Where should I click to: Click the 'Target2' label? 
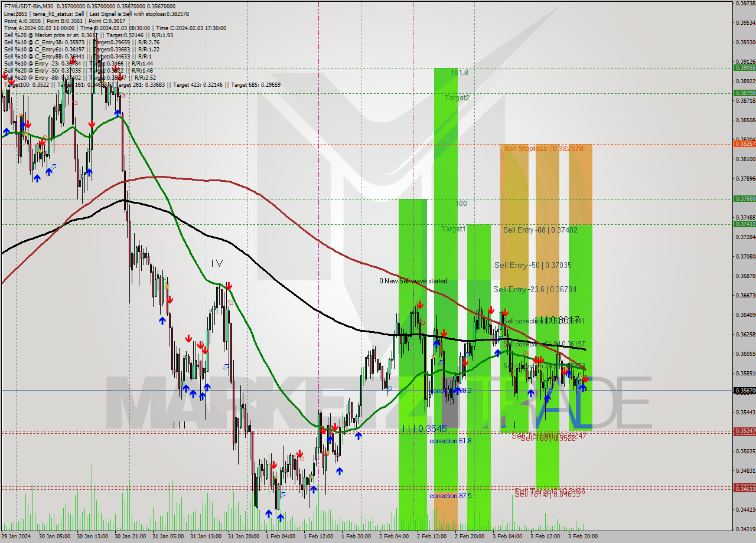pos(457,98)
